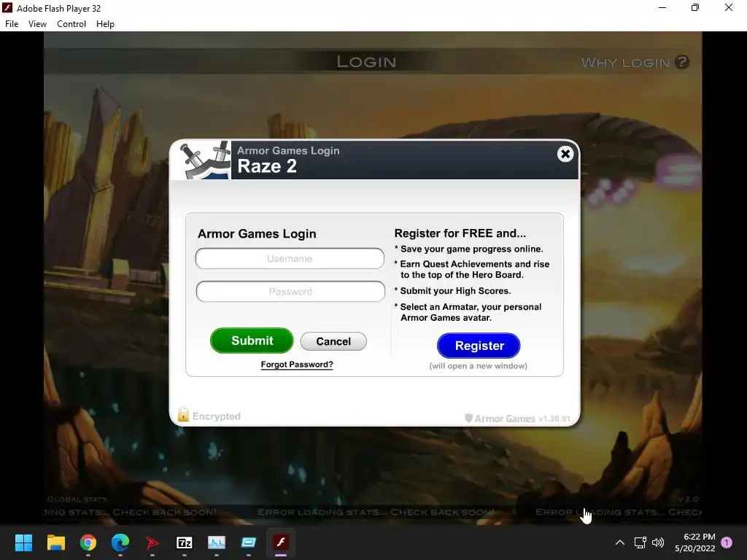Open the View menu
The height and width of the screenshot is (560, 747).
(37, 24)
